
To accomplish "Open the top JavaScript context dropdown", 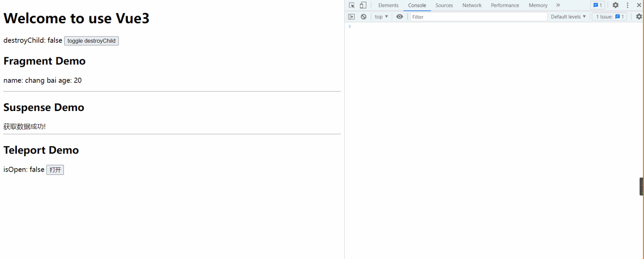I will click(x=381, y=17).
